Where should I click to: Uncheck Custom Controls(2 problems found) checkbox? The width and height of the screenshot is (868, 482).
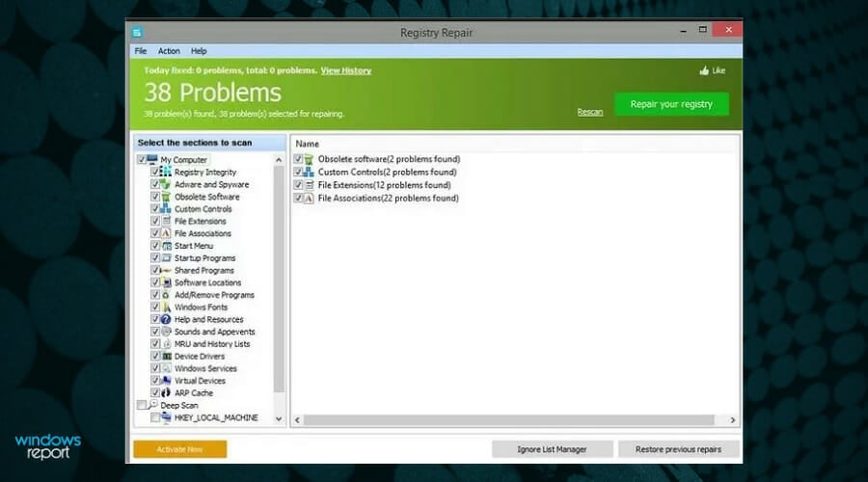pos(298,173)
